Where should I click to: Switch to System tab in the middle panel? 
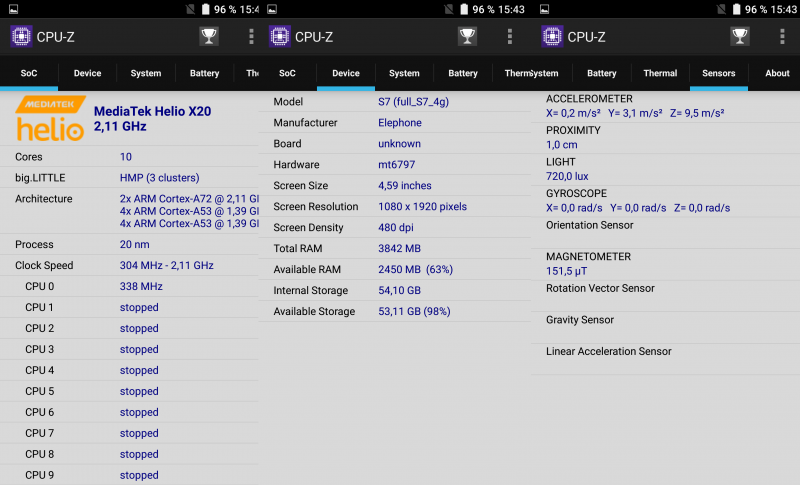click(x=404, y=73)
